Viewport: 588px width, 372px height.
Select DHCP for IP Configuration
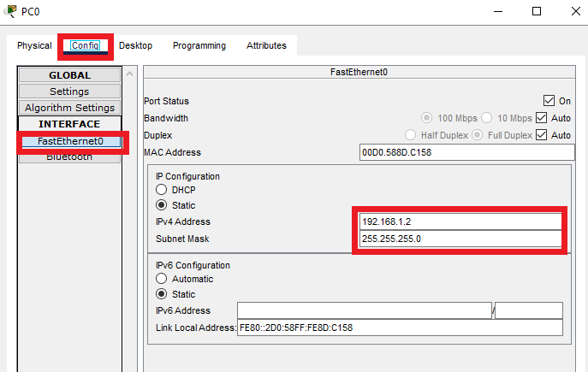[161, 189]
